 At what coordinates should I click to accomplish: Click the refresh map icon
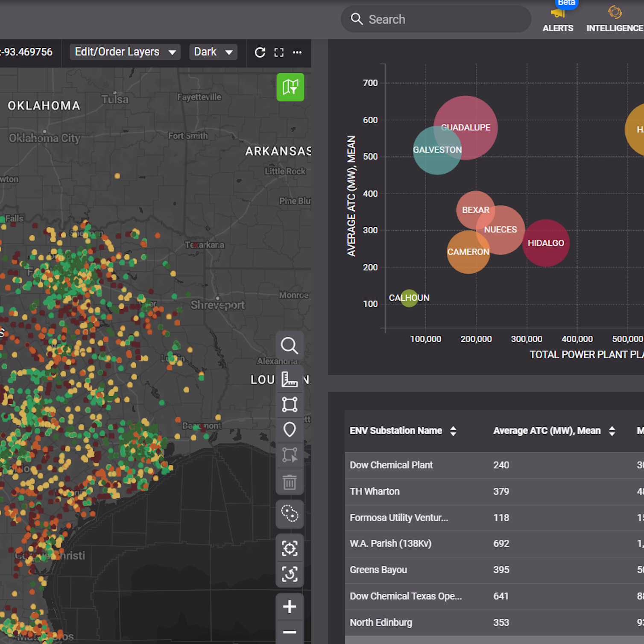point(260,52)
